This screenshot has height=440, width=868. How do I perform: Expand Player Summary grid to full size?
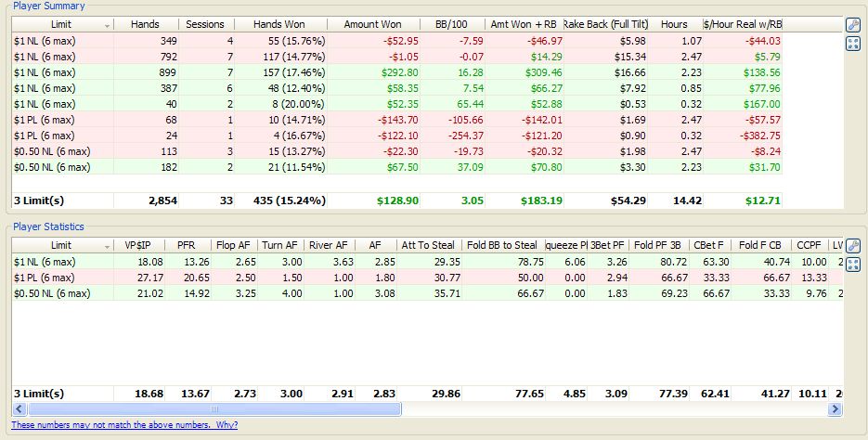click(x=853, y=44)
